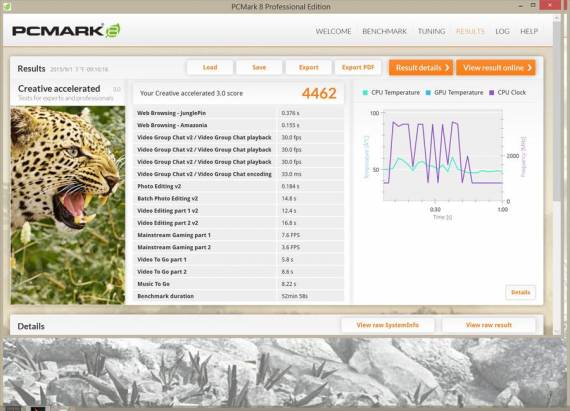Image resolution: width=570 pixels, height=411 pixels.
Task: Click the Save results button
Action: coord(259,68)
